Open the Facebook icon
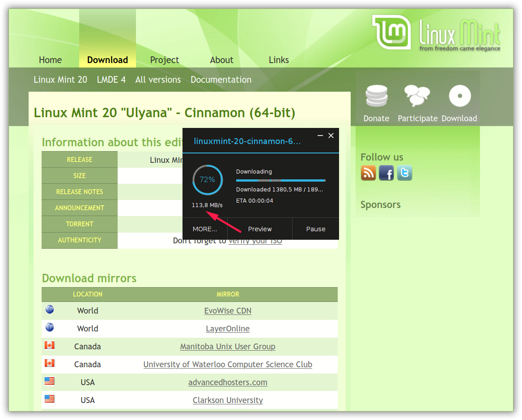This screenshot has width=522, height=420. tap(386, 173)
